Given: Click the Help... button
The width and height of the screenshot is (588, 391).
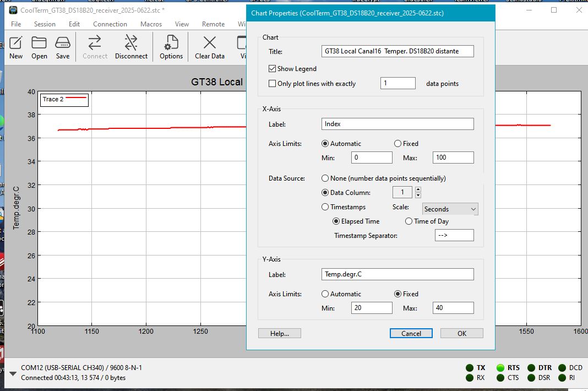Looking at the screenshot, I should (x=279, y=333).
